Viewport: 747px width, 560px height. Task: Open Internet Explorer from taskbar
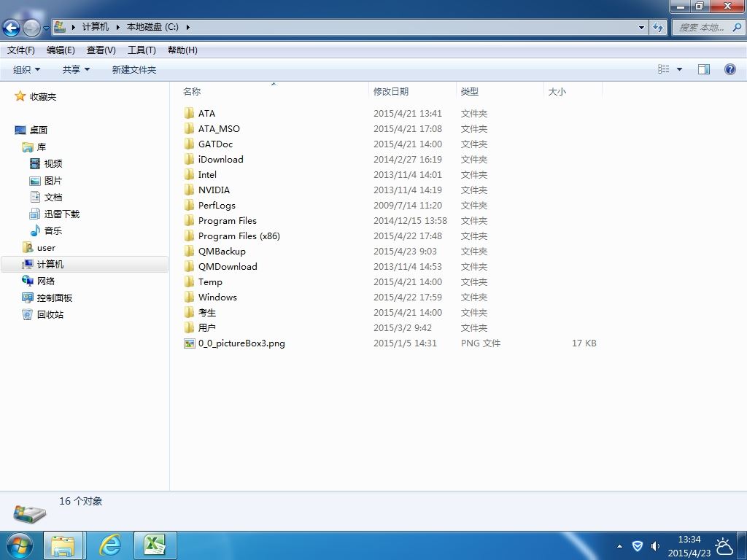click(x=110, y=545)
